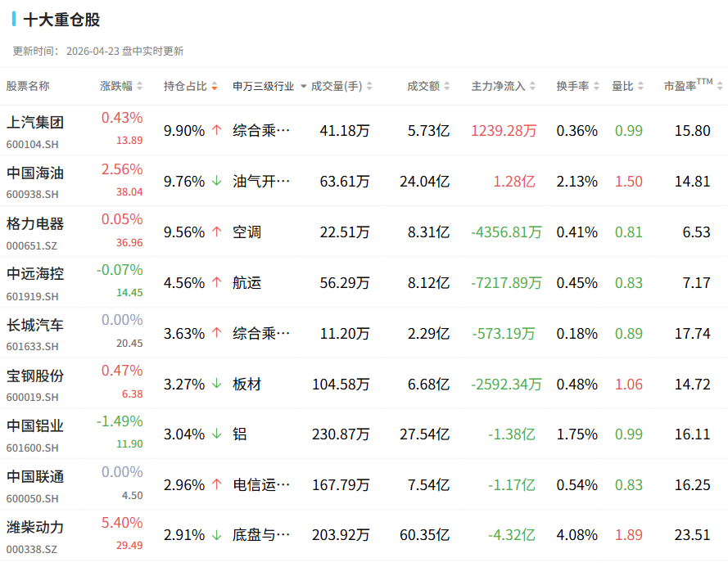This screenshot has height=567, width=728.
Task: Open 潍柴动力 stock link
Action: (x=35, y=528)
